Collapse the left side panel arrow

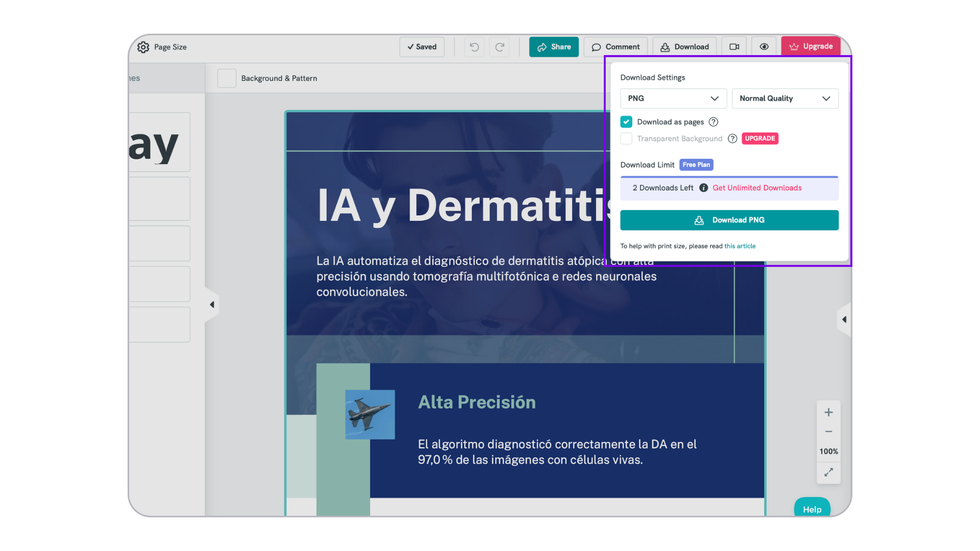pyautogui.click(x=212, y=305)
